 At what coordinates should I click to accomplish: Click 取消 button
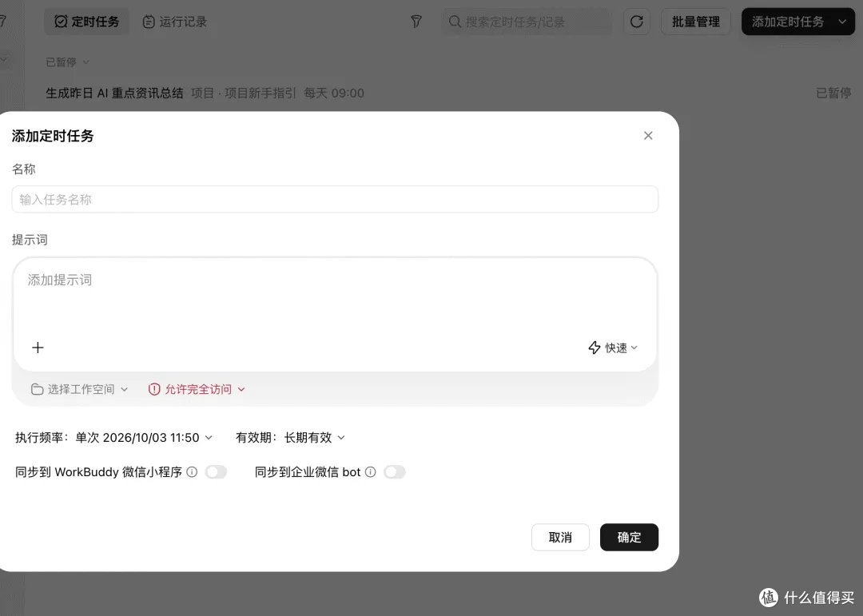(x=560, y=537)
